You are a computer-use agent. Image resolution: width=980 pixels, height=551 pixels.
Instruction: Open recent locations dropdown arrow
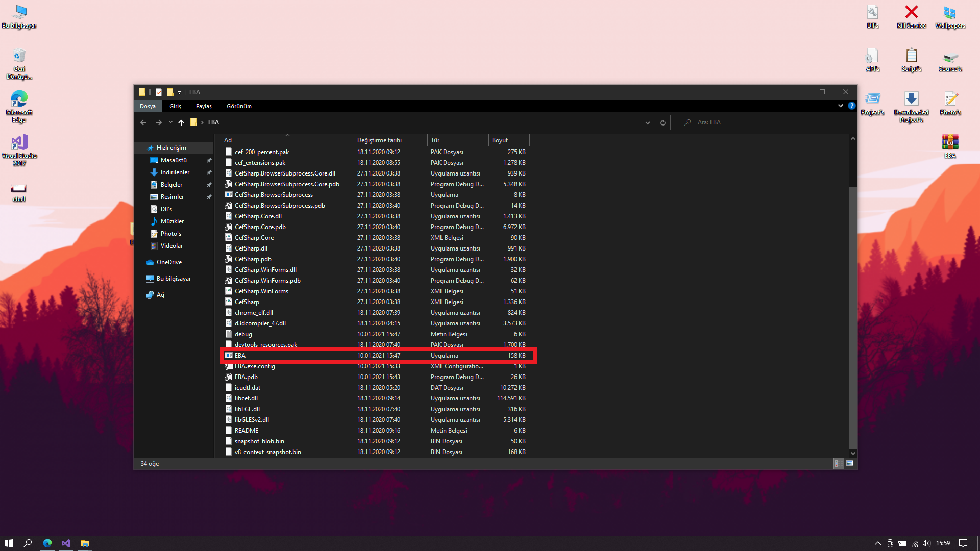(x=170, y=122)
